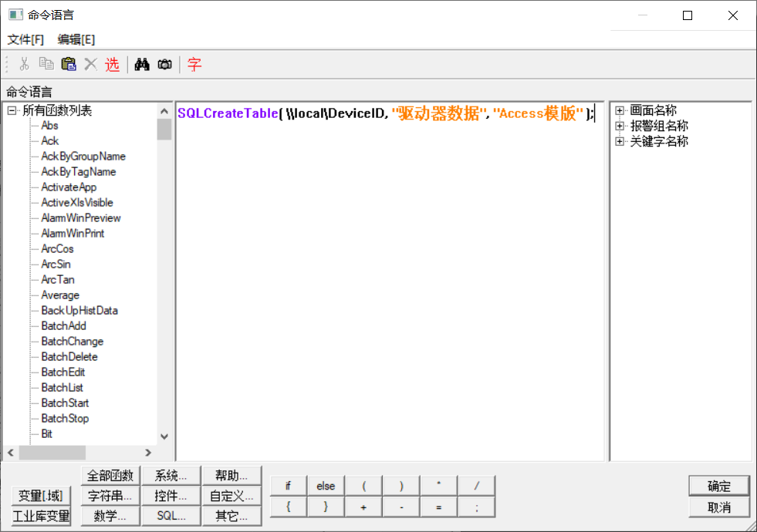Cancel with the 取消 button
757x532 pixels.
click(x=719, y=507)
